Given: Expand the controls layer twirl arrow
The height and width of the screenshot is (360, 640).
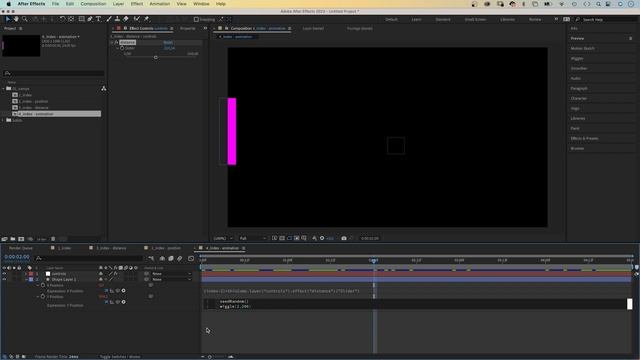Looking at the screenshot, I should tap(26, 274).
